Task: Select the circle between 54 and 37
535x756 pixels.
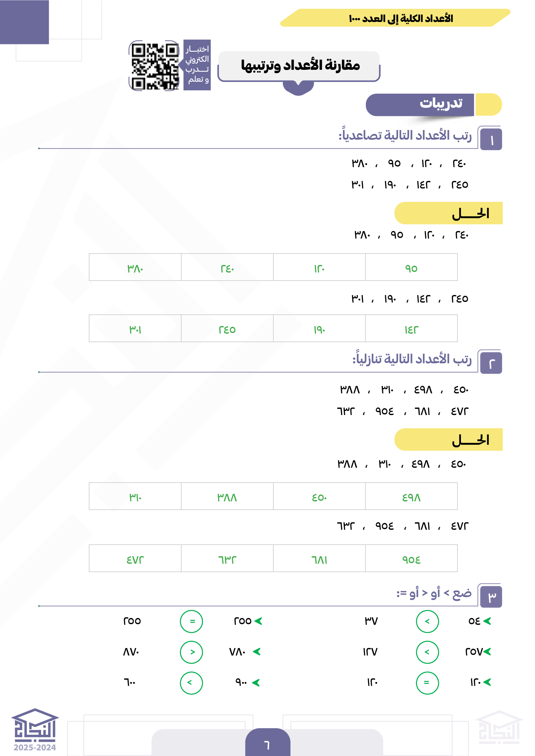Action: click(x=427, y=621)
